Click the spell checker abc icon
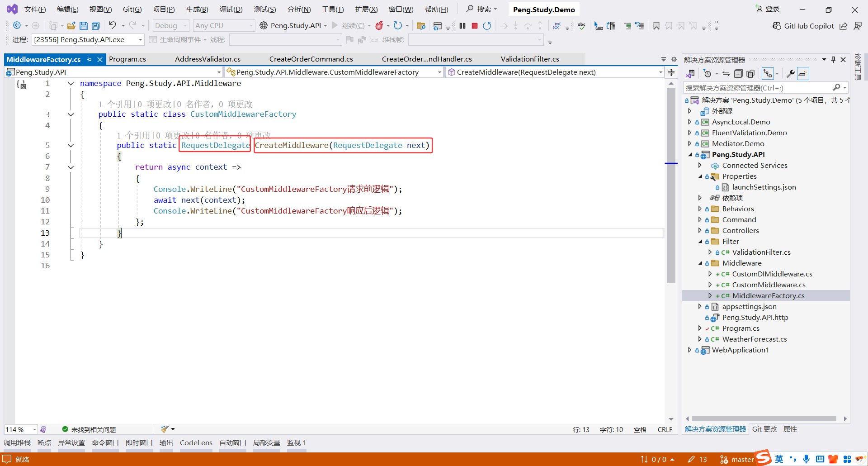This screenshot has width=868, height=466. pyautogui.click(x=581, y=26)
